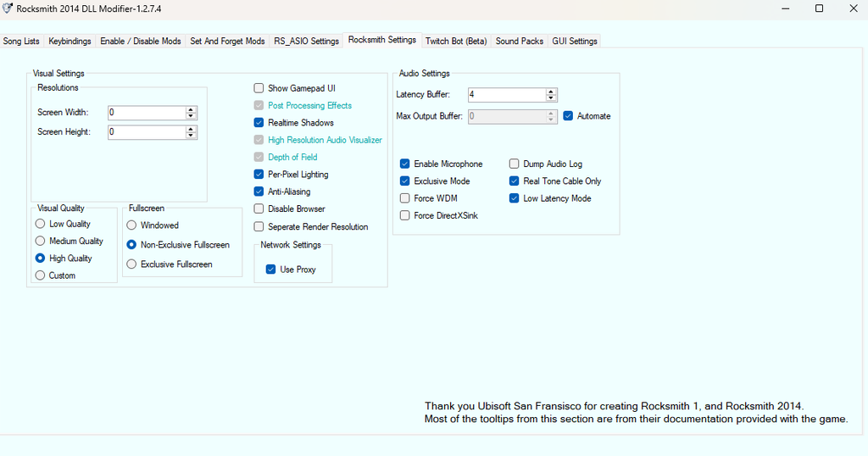The image size is (868, 456).
Task: Enable Force WDM checkbox
Action: [x=405, y=198]
